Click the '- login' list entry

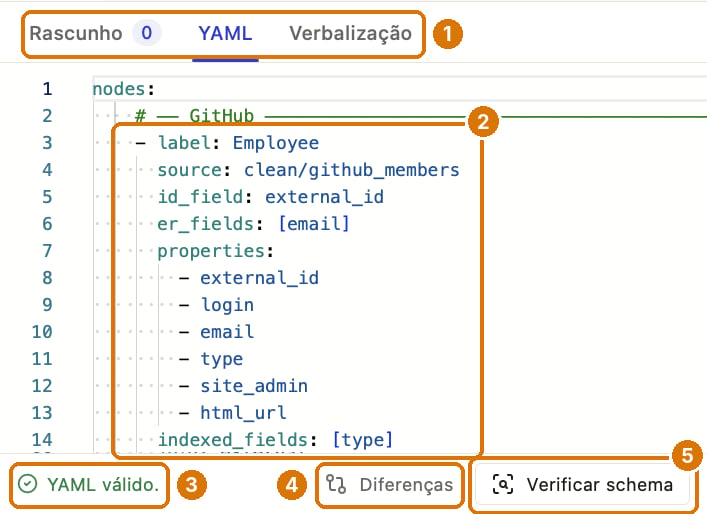tap(216, 305)
